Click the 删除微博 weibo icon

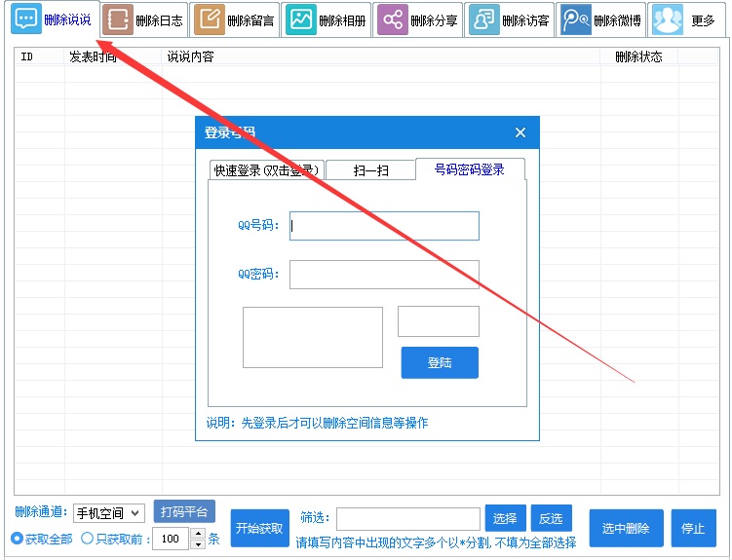click(x=576, y=19)
